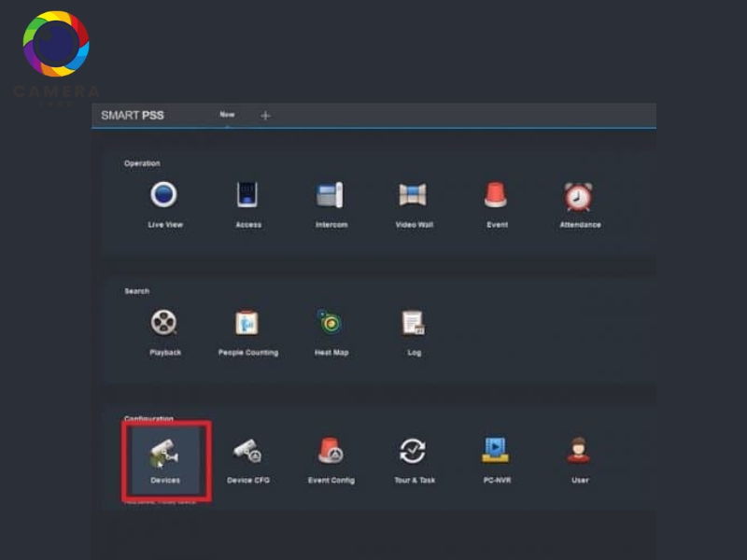Screen dimensions: 747x560
Task: Open the Log viewer icon
Action: [x=414, y=323]
